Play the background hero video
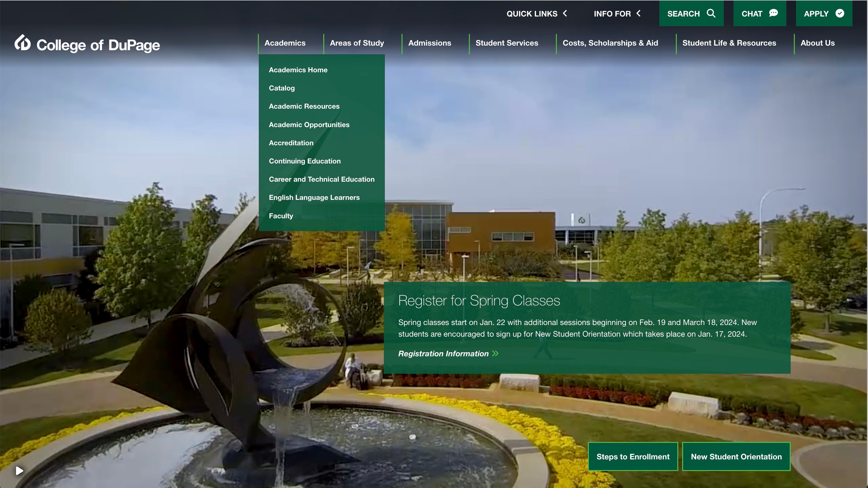Viewport: 868px width, 488px height. point(20,471)
